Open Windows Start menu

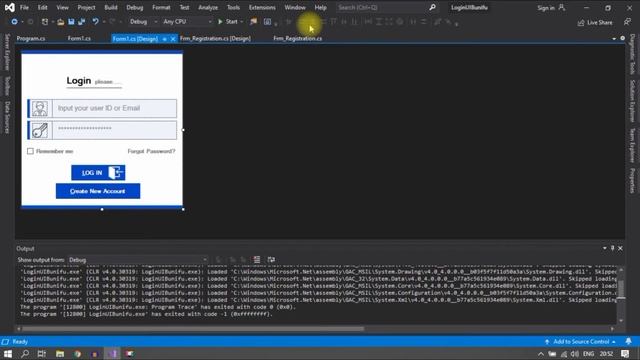(8, 353)
